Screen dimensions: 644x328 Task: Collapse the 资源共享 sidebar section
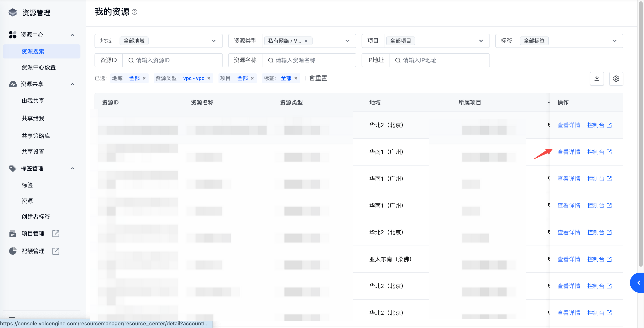click(x=73, y=84)
